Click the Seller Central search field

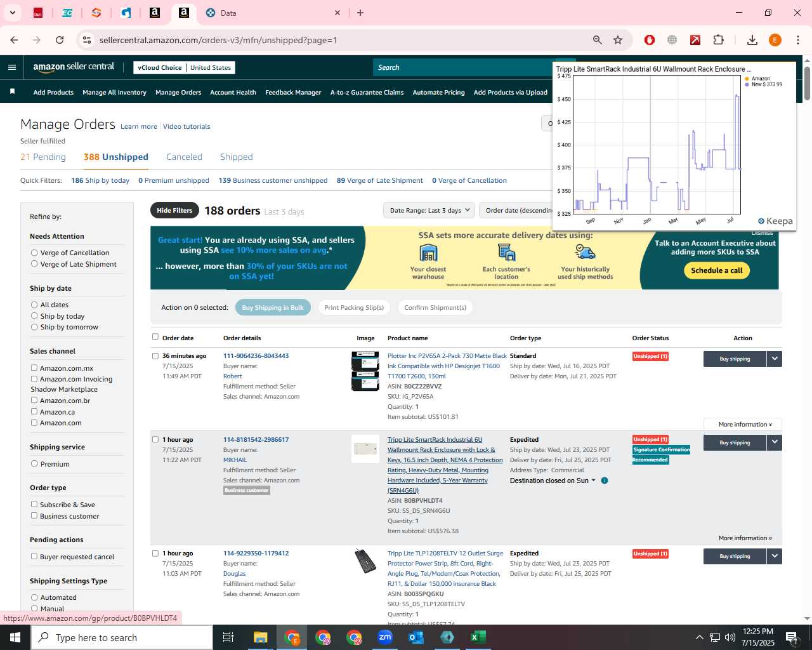pos(463,67)
